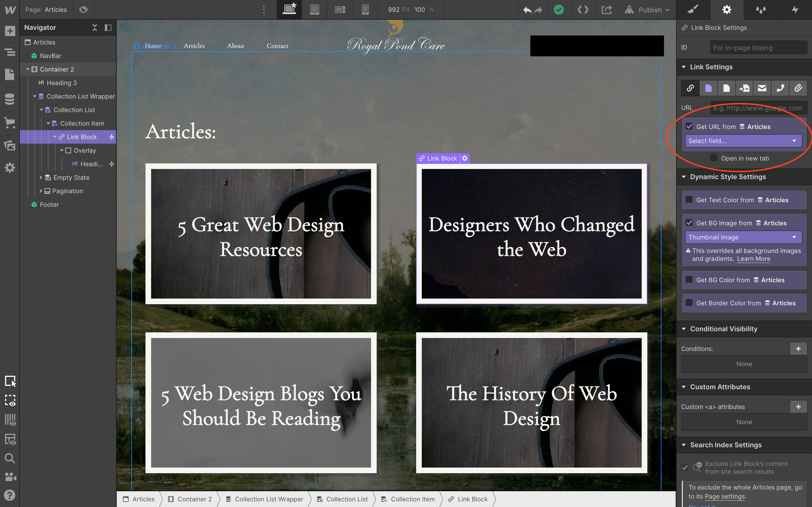Click the Learn More link
Image resolution: width=812 pixels, height=507 pixels.
[754, 259]
